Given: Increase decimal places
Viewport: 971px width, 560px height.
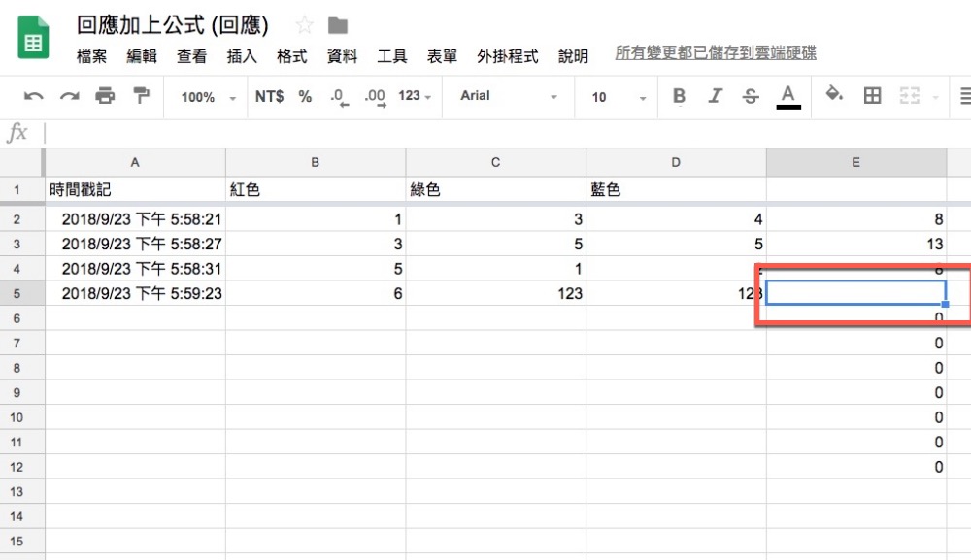Looking at the screenshot, I should pos(375,97).
